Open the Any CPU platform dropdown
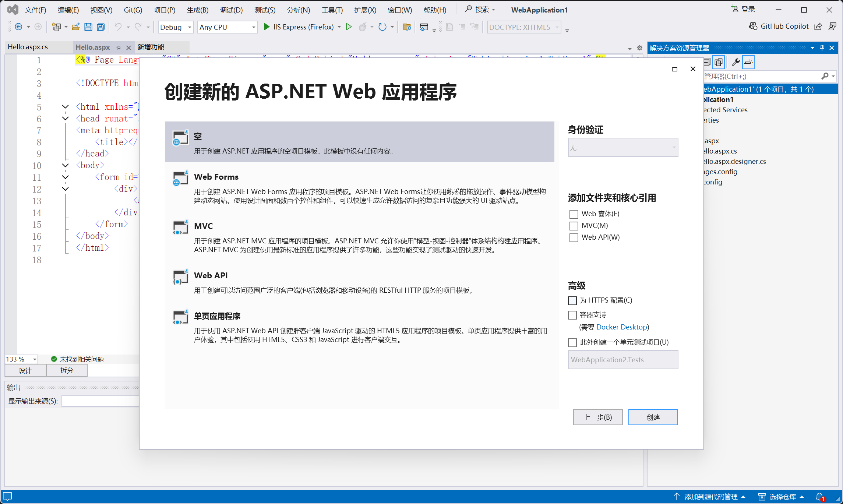The height and width of the screenshot is (504, 843). [227, 27]
